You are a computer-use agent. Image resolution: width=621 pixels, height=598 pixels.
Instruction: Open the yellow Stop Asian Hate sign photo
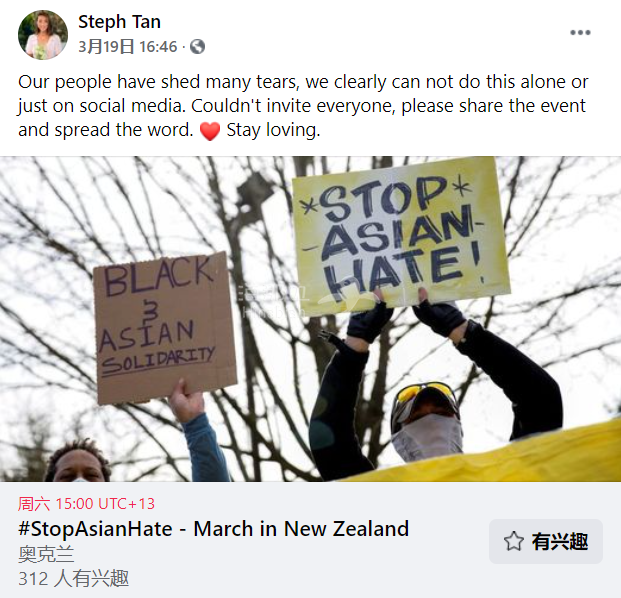coord(400,233)
